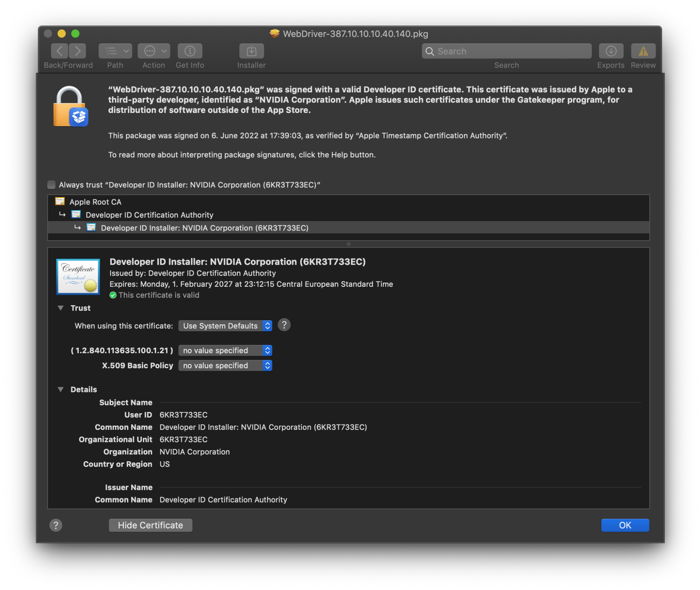Screen dimensions: 700x590
Task: Select Apple Root CA in certificate chain
Action: coord(95,202)
